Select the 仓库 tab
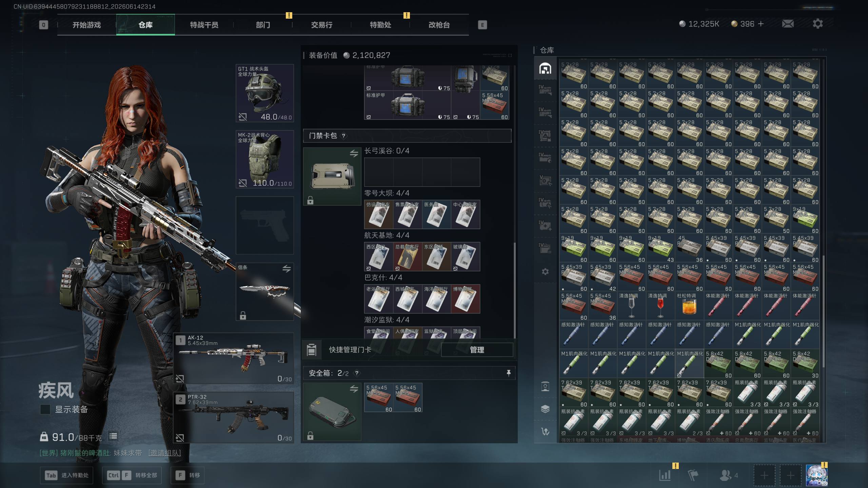 click(145, 25)
